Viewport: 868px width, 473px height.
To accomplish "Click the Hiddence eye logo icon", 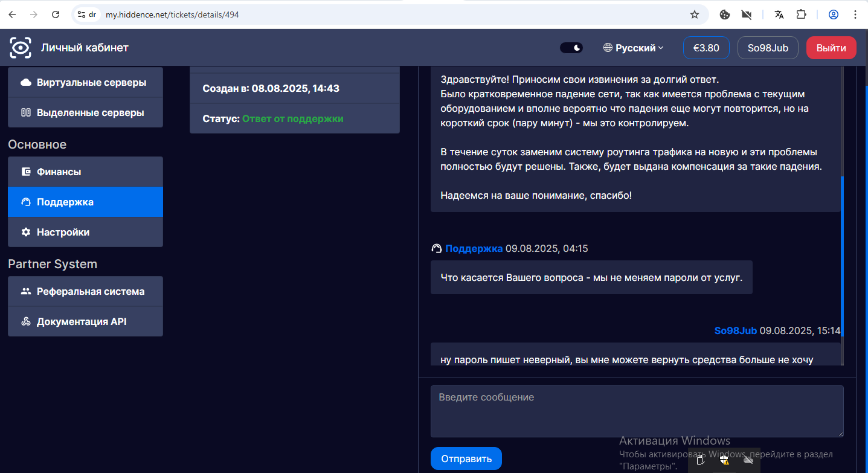I will pyautogui.click(x=21, y=48).
